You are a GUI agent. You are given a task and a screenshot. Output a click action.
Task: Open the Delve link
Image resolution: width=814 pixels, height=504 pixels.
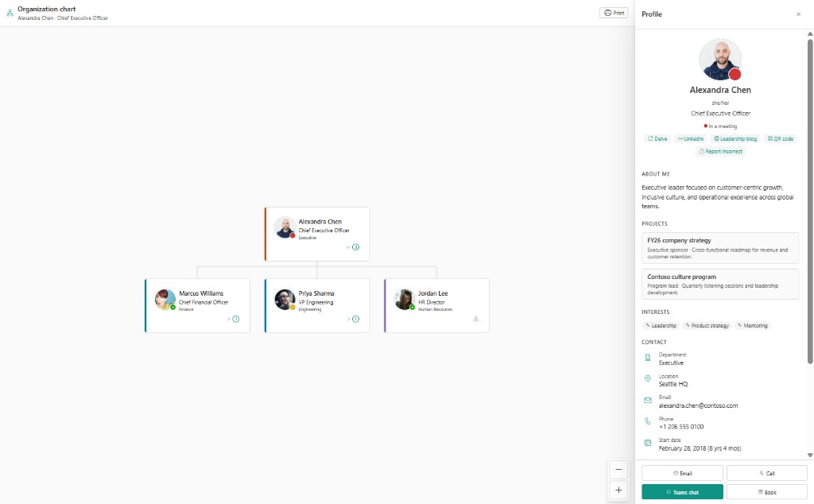coord(657,138)
